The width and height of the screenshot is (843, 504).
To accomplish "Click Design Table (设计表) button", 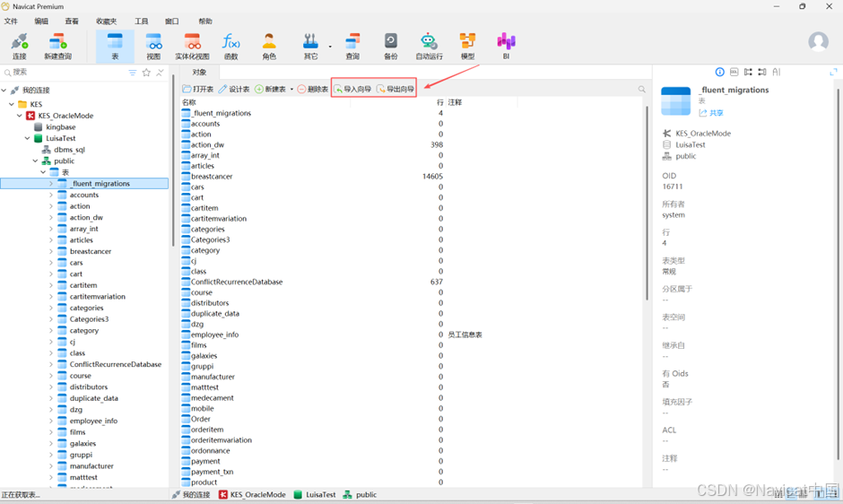I will (234, 90).
